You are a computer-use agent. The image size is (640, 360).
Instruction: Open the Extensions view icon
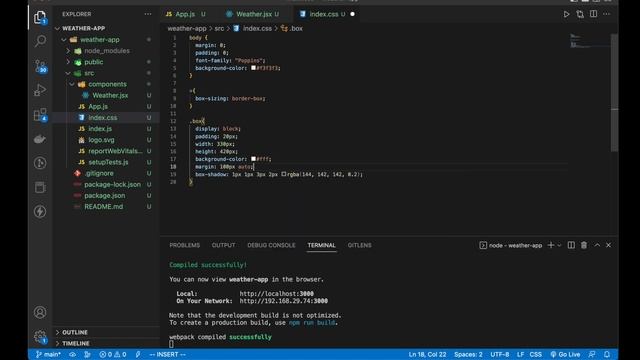point(40,115)
